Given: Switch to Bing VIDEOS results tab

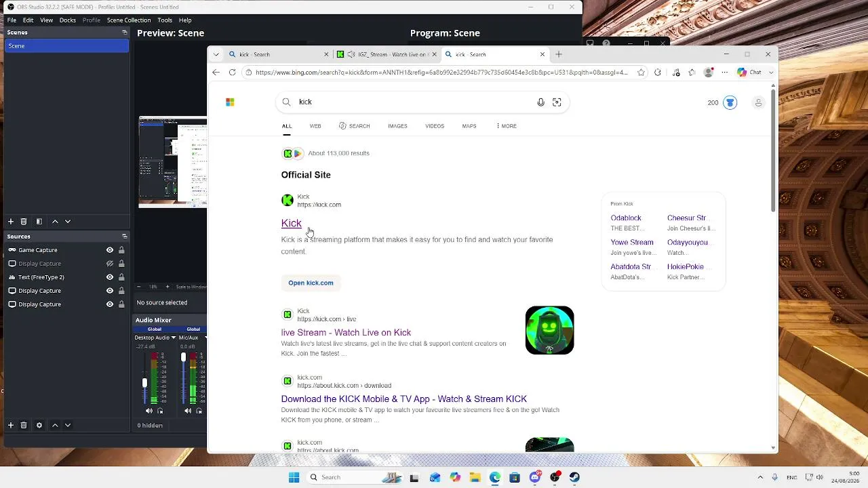Looking at the screenshot, I should [435, 126].
